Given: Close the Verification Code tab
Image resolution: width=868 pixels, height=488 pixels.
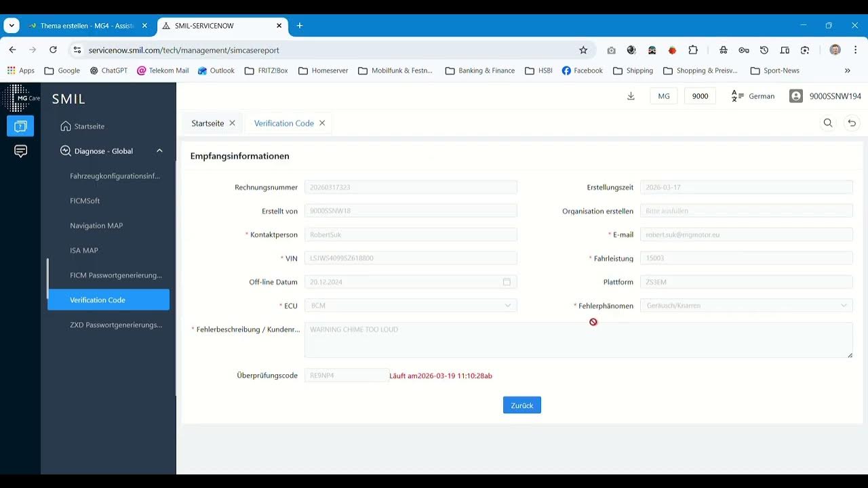Looking at the screenshot, I should (322, 123).
